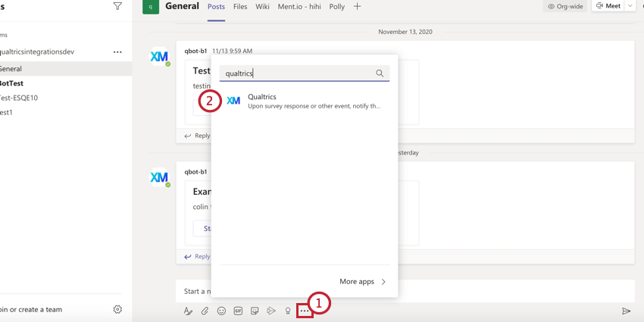This screenshot has width=644, height=322.
Task: Click the Qualtrics app description text
Action: (314, 106)
